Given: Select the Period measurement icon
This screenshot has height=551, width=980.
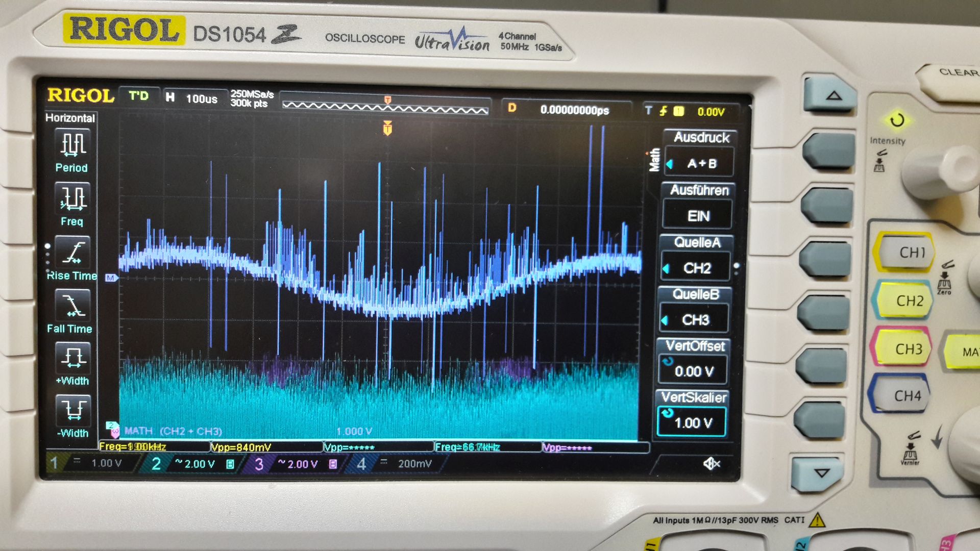Looking at the screenshot, I should click(x=73, y=143).
